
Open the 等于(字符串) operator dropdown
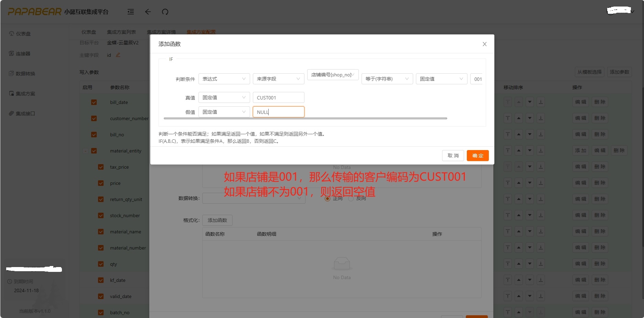pyautogui.click(x=387, y=79)
